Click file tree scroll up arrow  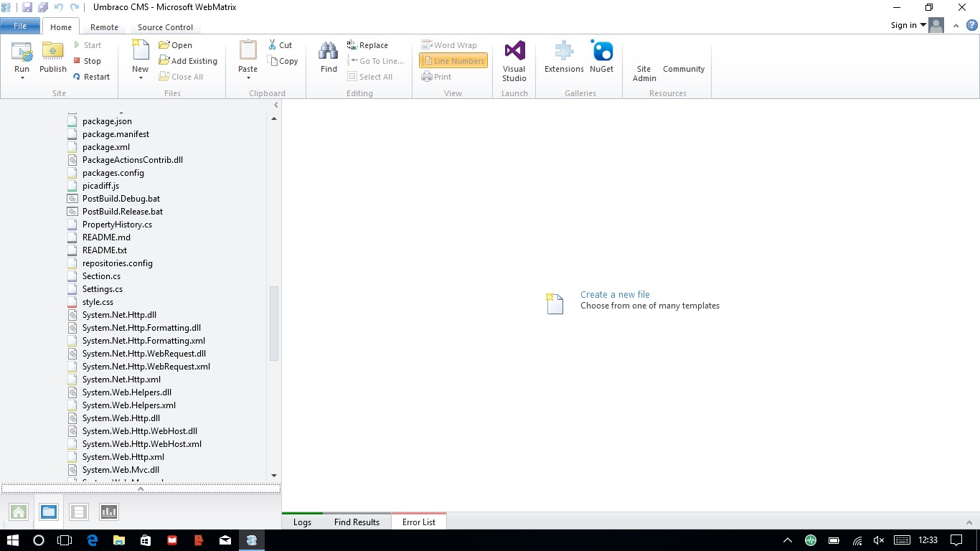coord(274,118)
